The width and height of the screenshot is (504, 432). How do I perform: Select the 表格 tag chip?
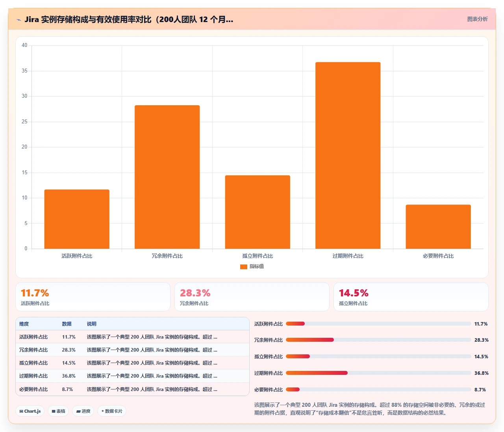[x=59, y=411]
